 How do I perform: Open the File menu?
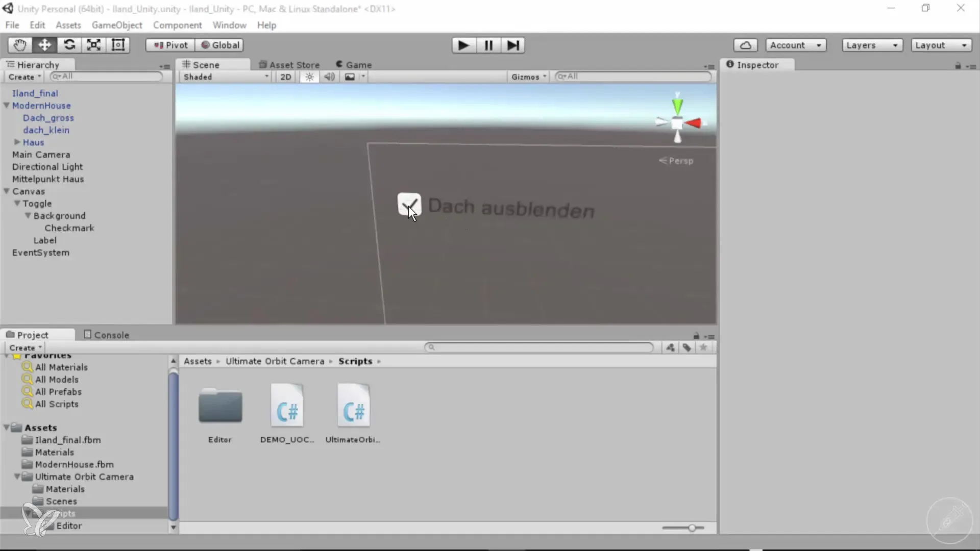12,25
